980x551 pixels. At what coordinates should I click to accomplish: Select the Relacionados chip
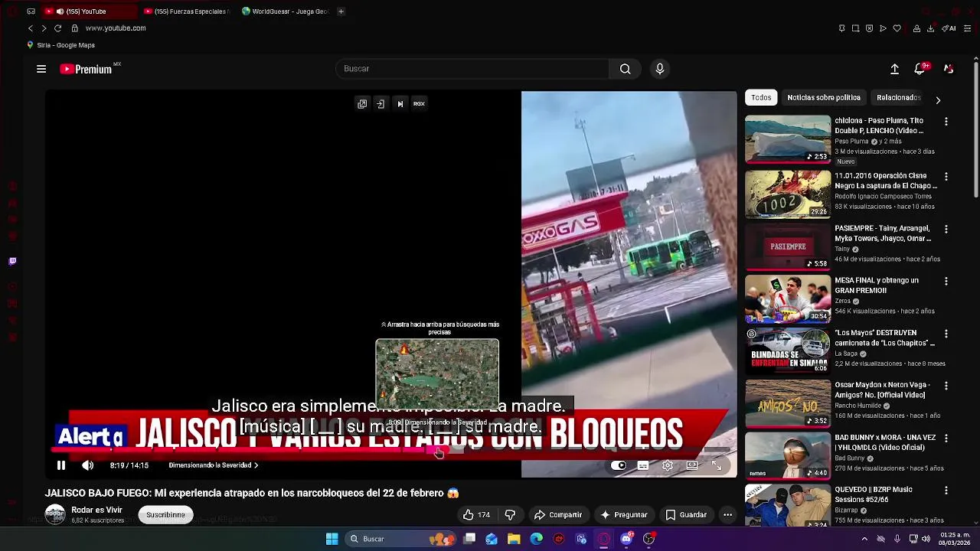tap(898, 98)
